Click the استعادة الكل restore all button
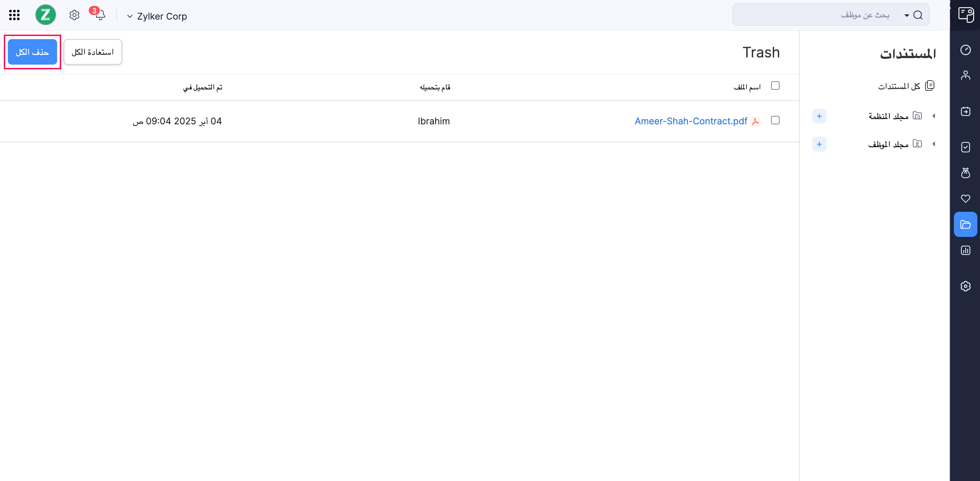 click(92, 52)
